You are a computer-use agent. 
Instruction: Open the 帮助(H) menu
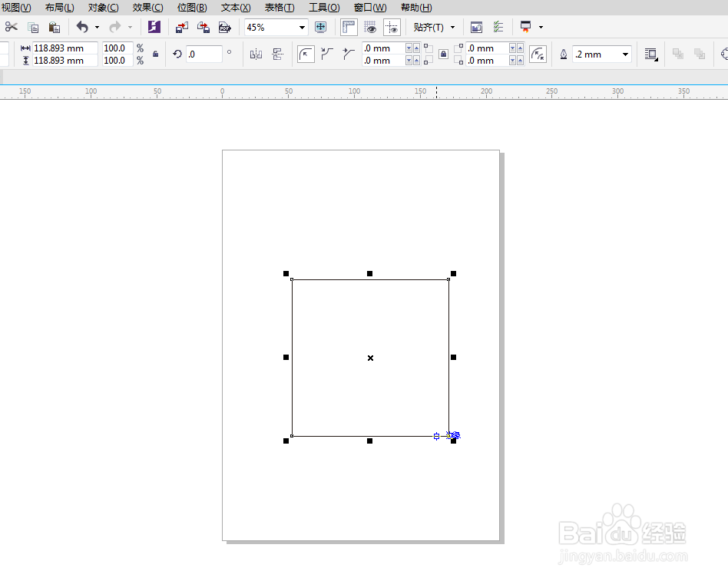[416, 8]
